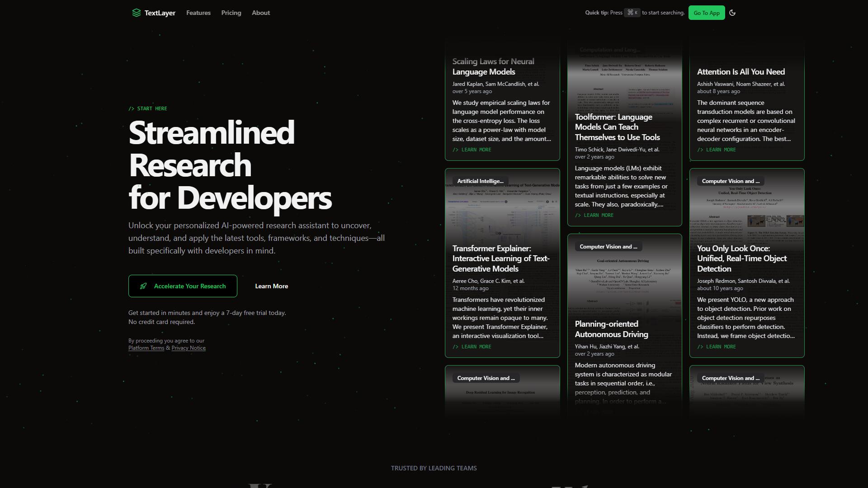Click the Learn More hero link
868x488 pixels.
(x=271, y=286)
